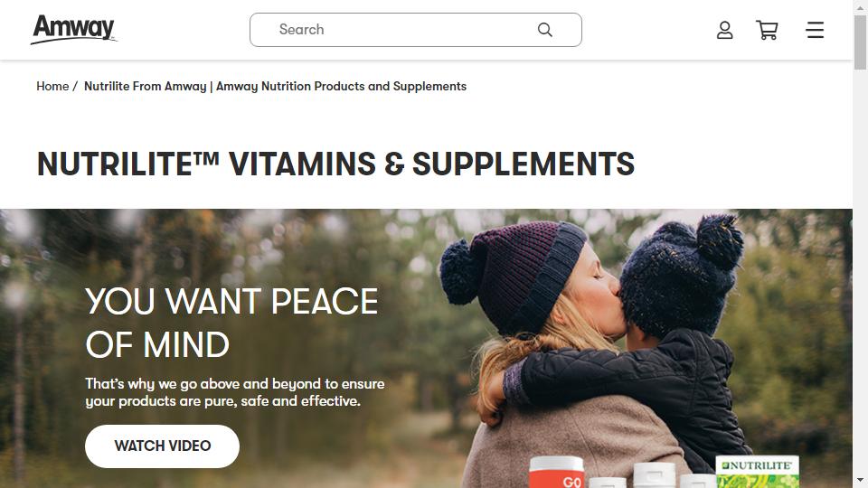Go to the Home breadcrumb link

pos(52,87)
